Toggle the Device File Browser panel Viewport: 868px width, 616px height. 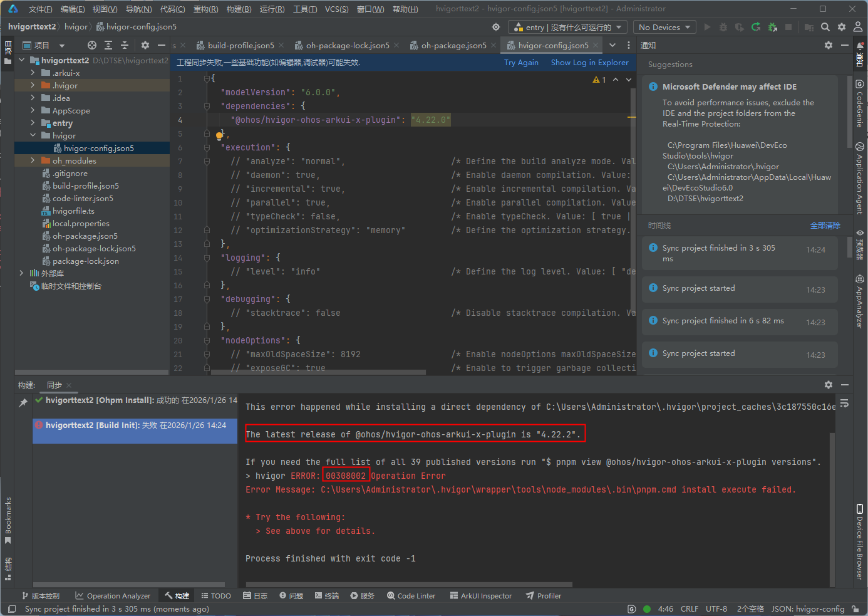(860, 542)
